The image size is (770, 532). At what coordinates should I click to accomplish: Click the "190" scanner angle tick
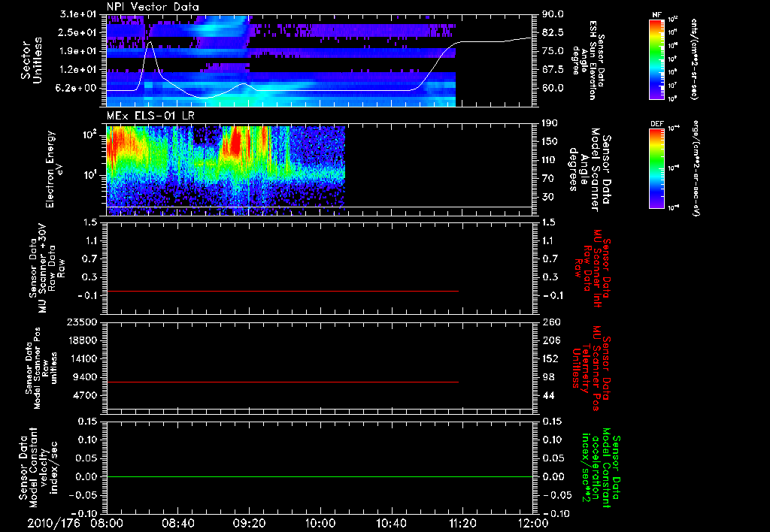tap(550, 123)
